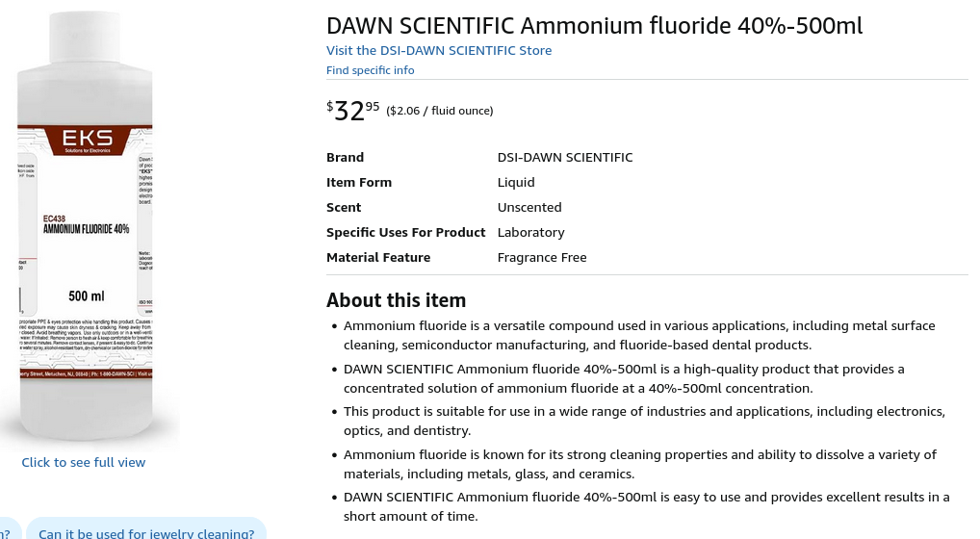980x539 pixels.
Task: Click the $2.06 per fluid ounce price
Action: pyautogui.click(x=439, y=111)
